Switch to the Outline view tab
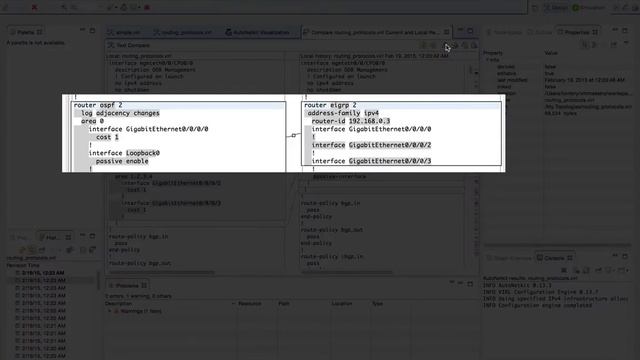The height and width of the screenshot is (360, 640). point(540,32)
